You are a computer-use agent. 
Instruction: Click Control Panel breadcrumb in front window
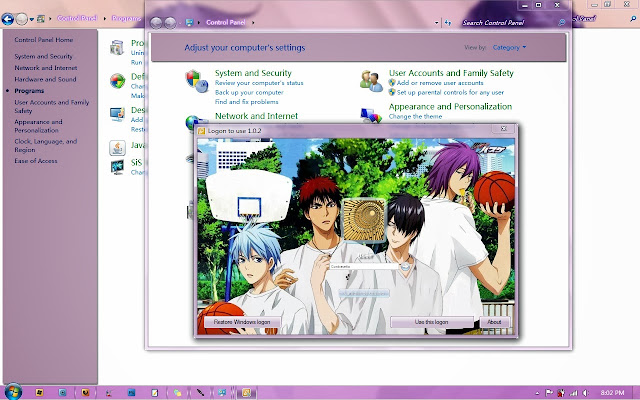pyautogui.click(x=226, y=22)
